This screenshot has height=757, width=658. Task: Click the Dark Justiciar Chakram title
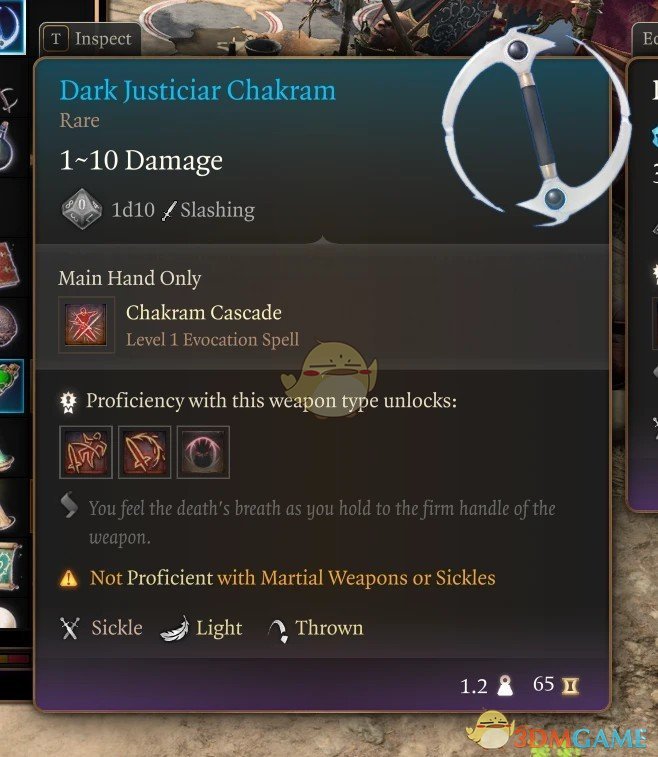pyautogui.click(x=197, y=90)
